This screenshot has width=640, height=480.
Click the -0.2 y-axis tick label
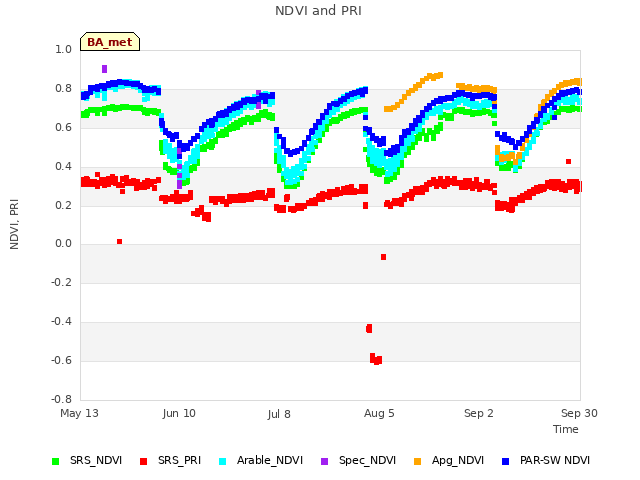tap(62, 282)
